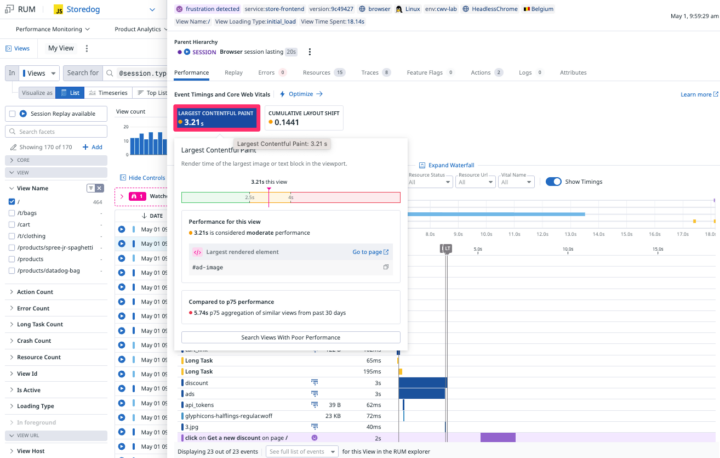Open the Views type dropdown
Image resolution: width=720 pixels, height=458 pixels.
[x=39, y=73]
